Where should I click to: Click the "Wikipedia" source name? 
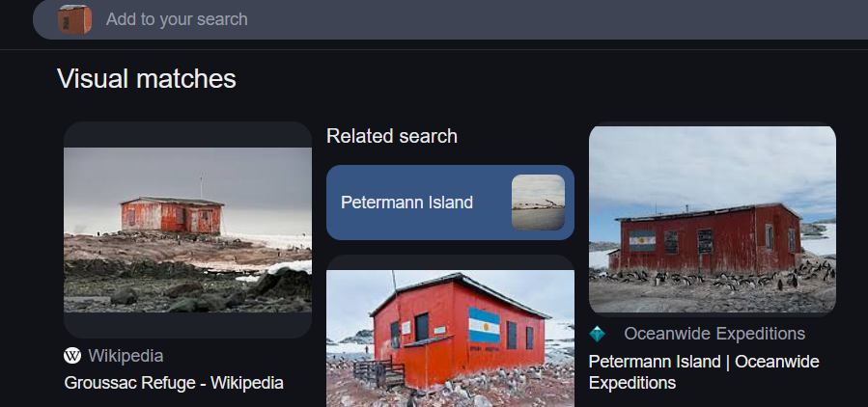click(x=126, y=356)
